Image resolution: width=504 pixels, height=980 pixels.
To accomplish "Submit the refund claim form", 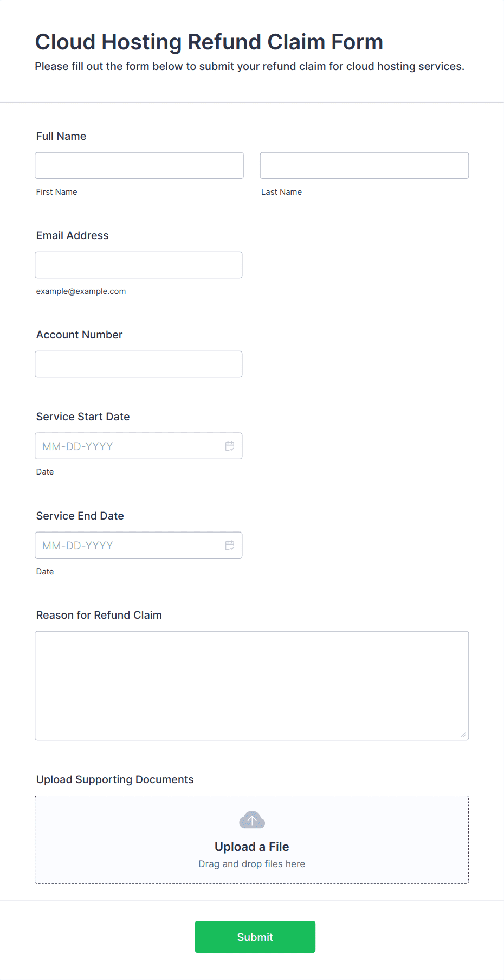I will tap(255, 937).
